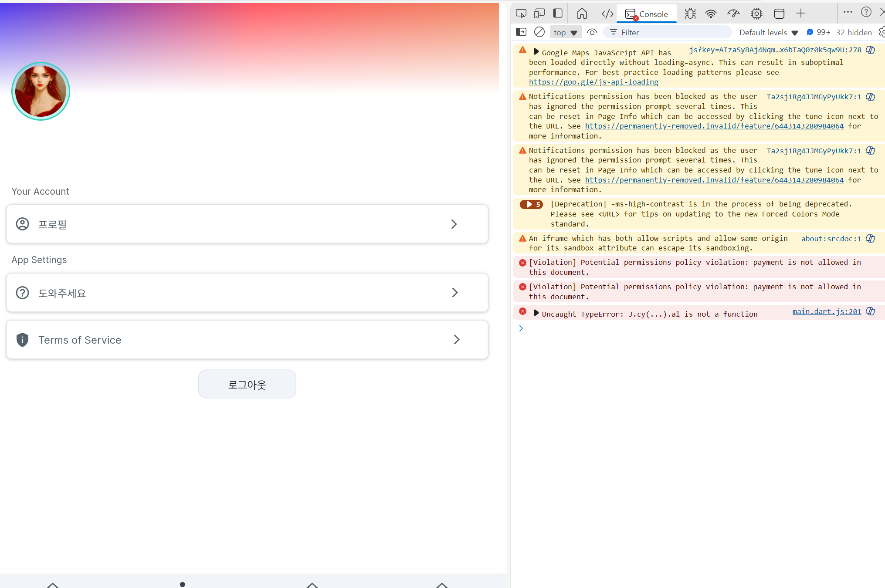
Task: Click the plus icon for more tools
Action: click(x=801, y=14)
